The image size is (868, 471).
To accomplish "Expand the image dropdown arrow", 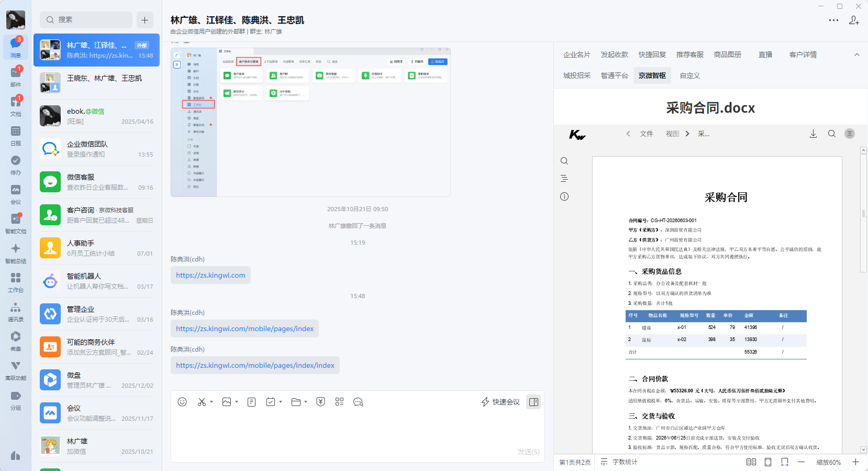I will 237,402.
